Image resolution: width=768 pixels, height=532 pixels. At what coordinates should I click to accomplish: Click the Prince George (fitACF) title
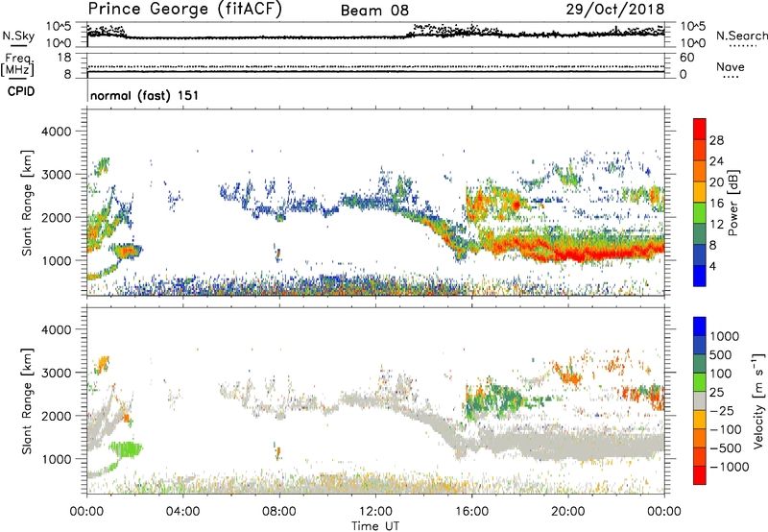click(184, 10)
